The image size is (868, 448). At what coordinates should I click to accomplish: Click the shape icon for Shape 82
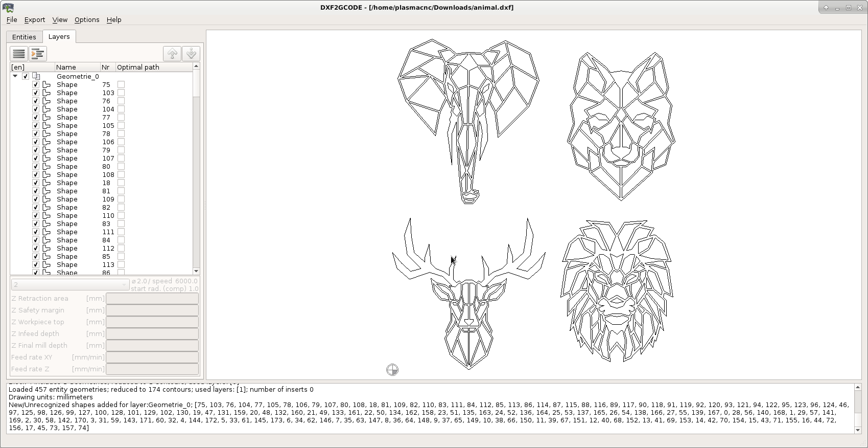point(46,207)
